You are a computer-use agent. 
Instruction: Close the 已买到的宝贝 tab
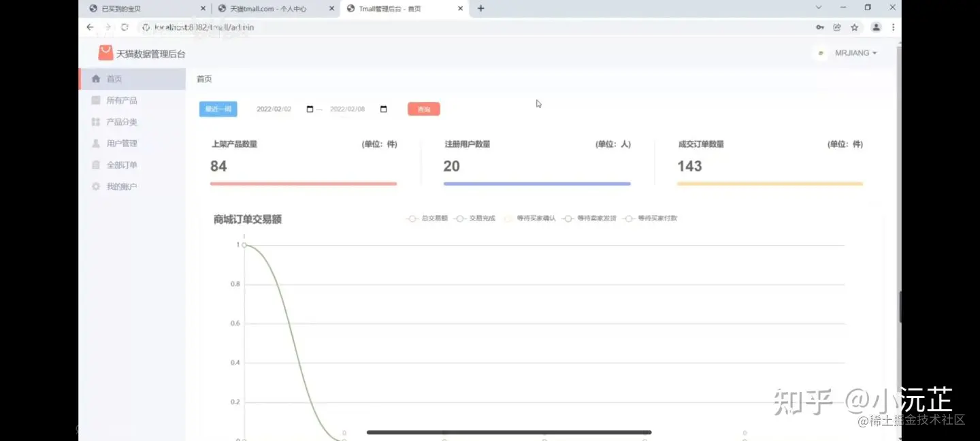[x=203, y=8]
